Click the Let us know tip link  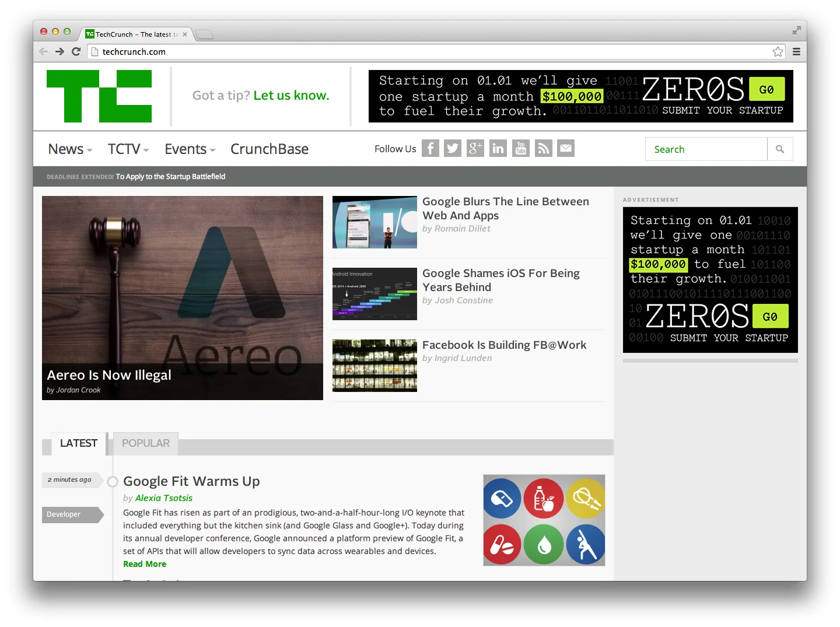(291, 96)
